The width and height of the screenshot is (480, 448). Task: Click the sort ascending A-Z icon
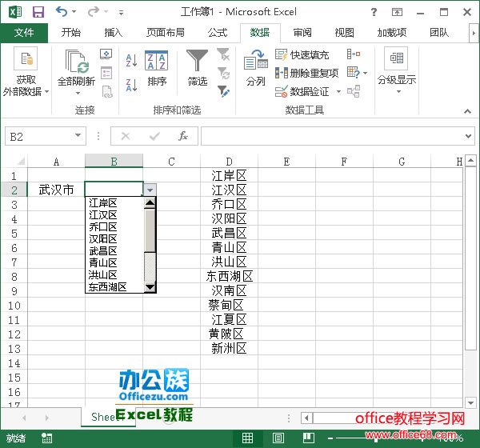[x=132, y=62]
